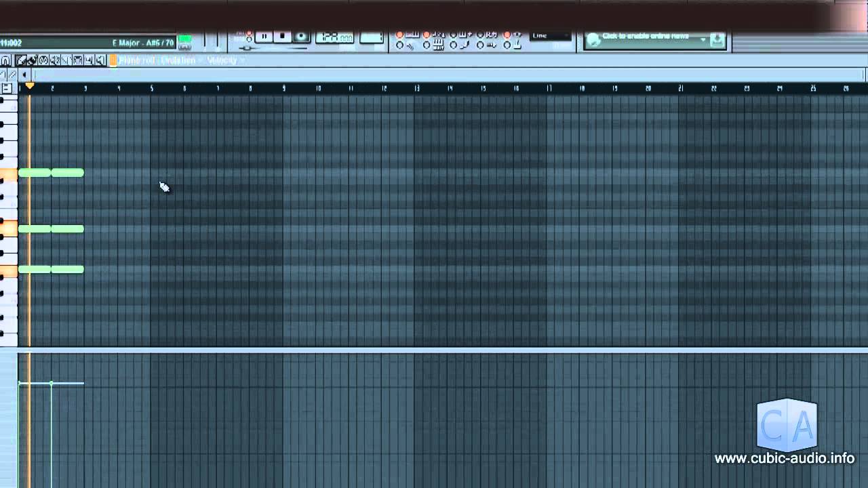
Task: Toggle fourth top-row recording option
Action: point(481,35)
